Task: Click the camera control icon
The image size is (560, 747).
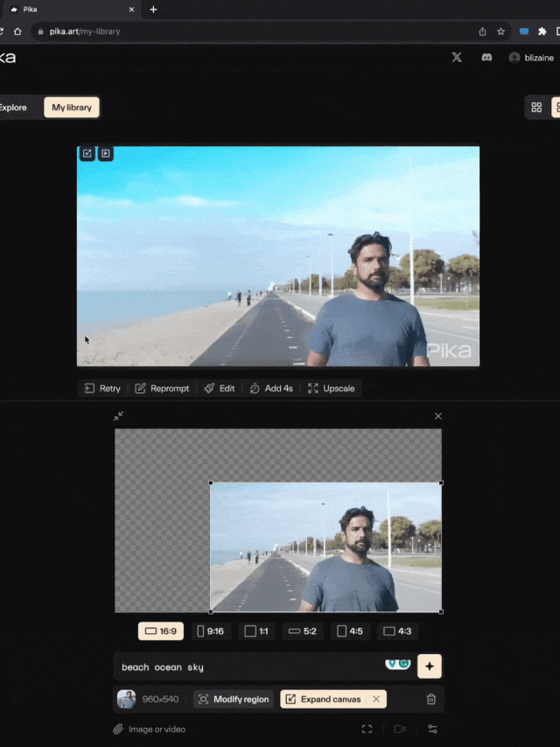Action: pyautogui.click(x=400, y=729)
